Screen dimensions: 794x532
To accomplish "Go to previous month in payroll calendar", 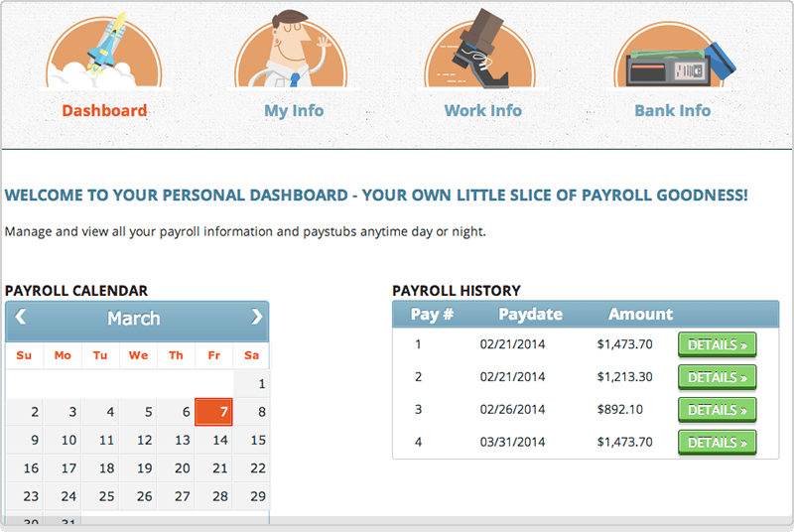I will pos(20,317).
